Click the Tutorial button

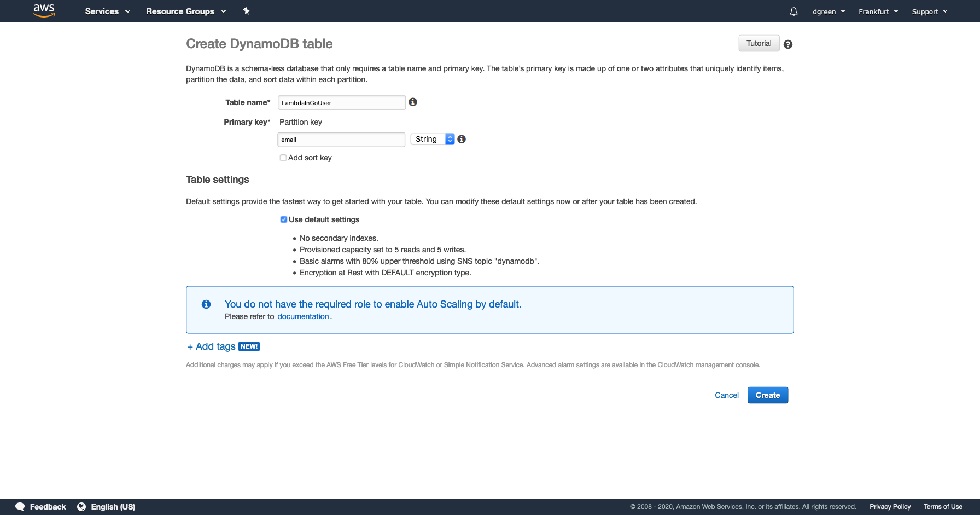coord(759,43)
